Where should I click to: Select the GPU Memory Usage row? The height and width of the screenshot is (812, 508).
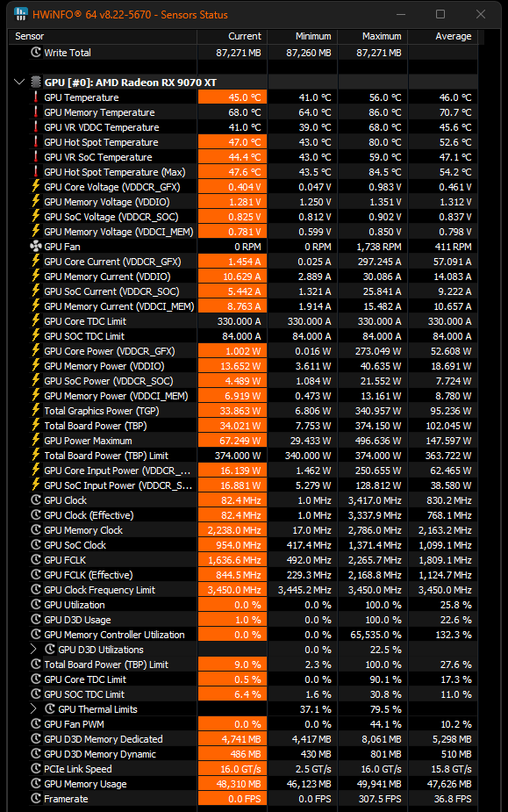tap(243, 784)
